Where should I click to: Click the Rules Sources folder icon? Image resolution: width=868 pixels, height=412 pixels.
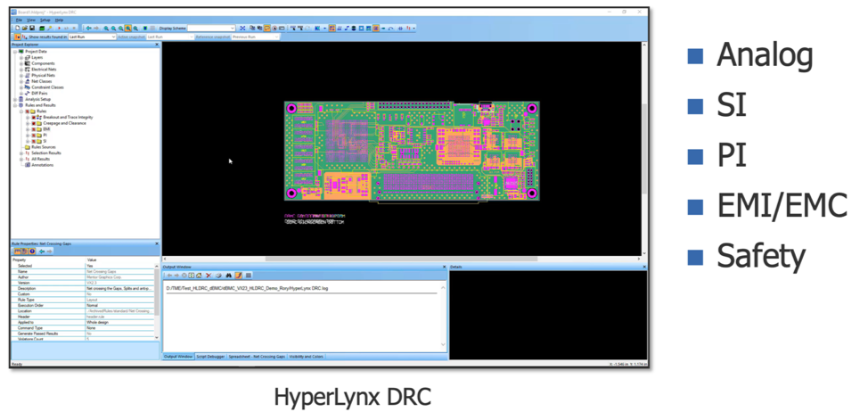[27, 147]
